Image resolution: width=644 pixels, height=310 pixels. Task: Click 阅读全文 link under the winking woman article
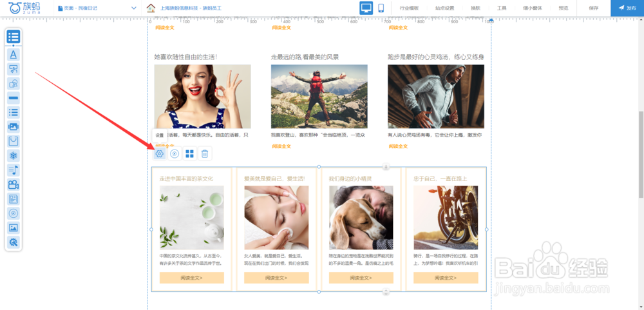(165, 146)
